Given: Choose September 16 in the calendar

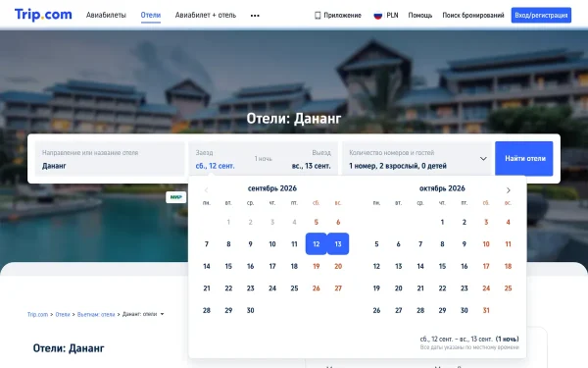Looking at the screenshot, I should click(x=251, y=266).
